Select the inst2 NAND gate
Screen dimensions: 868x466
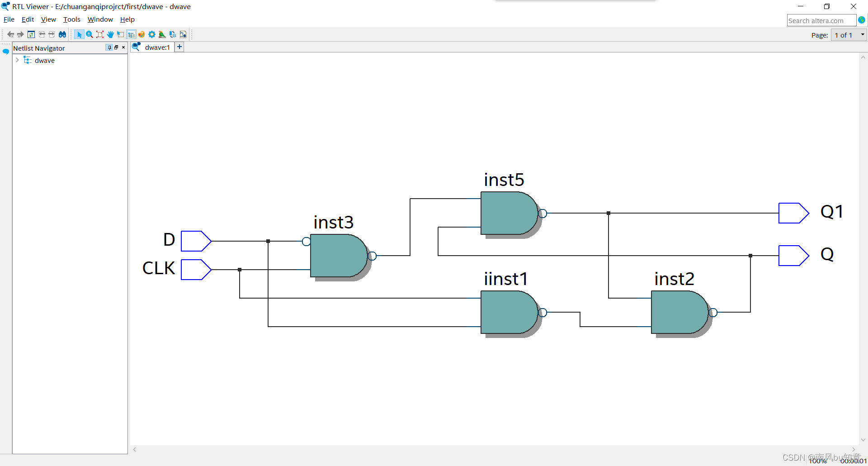click(680, 312)
